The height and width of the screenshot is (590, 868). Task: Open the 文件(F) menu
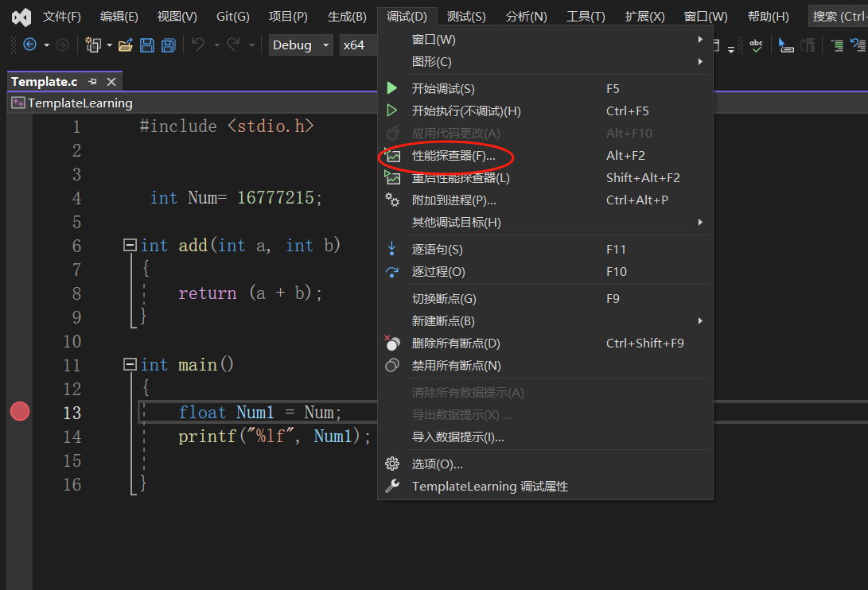point(62,17)
